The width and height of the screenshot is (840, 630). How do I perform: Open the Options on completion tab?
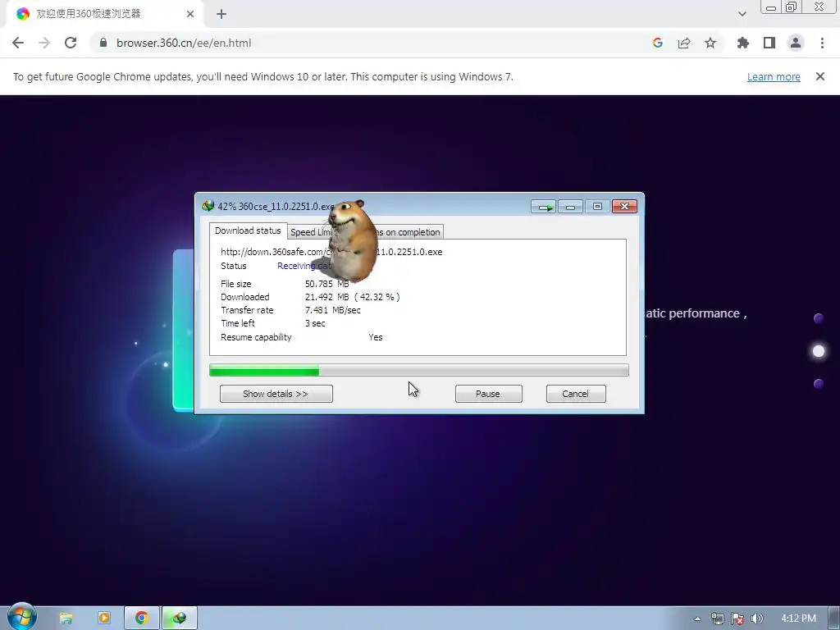(x=409, y=232)
